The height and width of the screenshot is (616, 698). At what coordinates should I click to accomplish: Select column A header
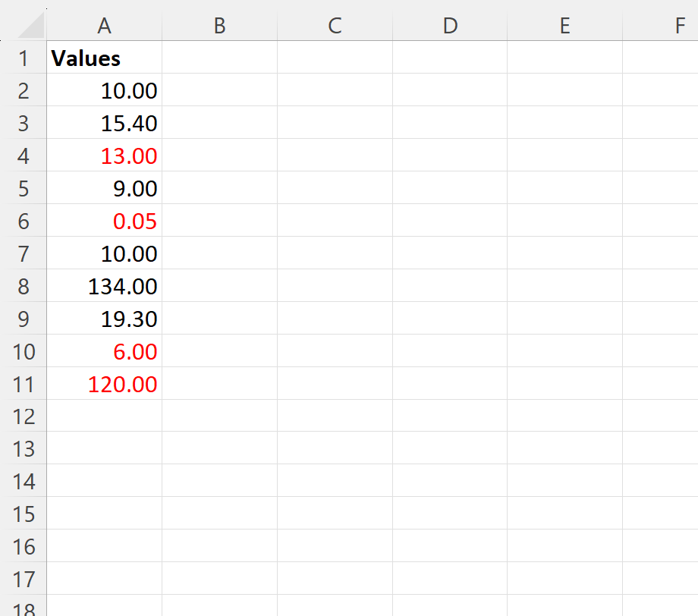point(104,25)
